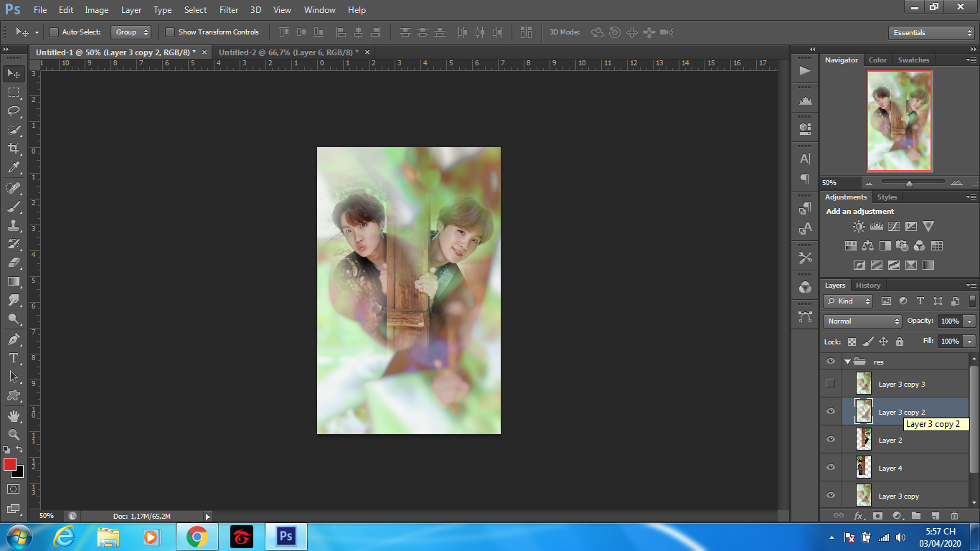Create a new layer group icon
980x551 pixels.
[x=916, y=515]
